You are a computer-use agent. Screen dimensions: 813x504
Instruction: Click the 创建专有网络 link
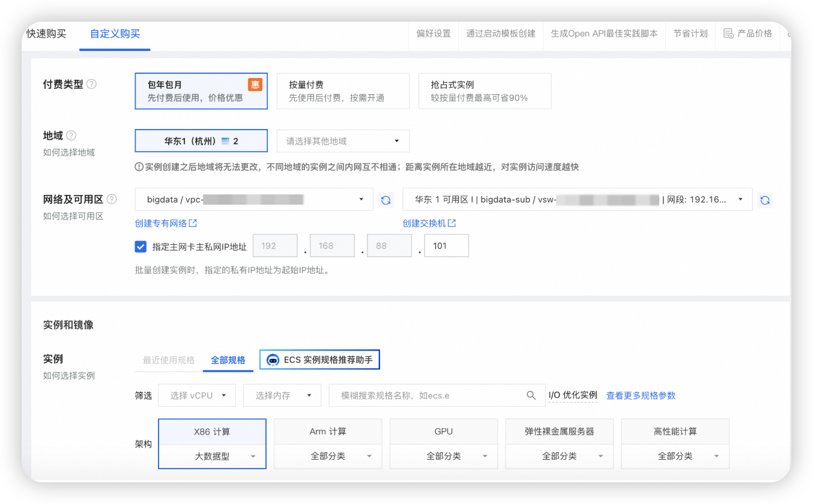click(163, 223)
